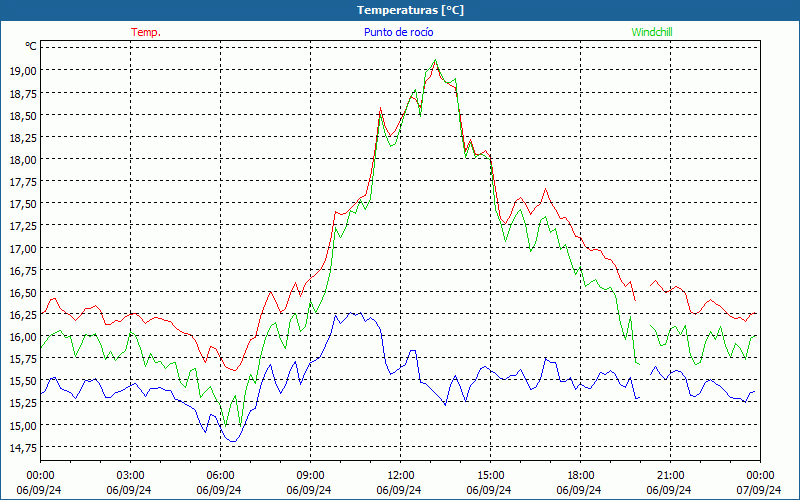Click the '19,00' y-axis value
The image size is (800, 500).
tap(23, 71)
